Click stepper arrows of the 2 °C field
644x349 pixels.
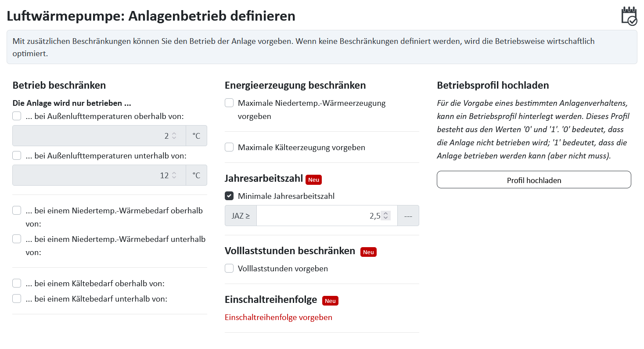click(174, 136)
